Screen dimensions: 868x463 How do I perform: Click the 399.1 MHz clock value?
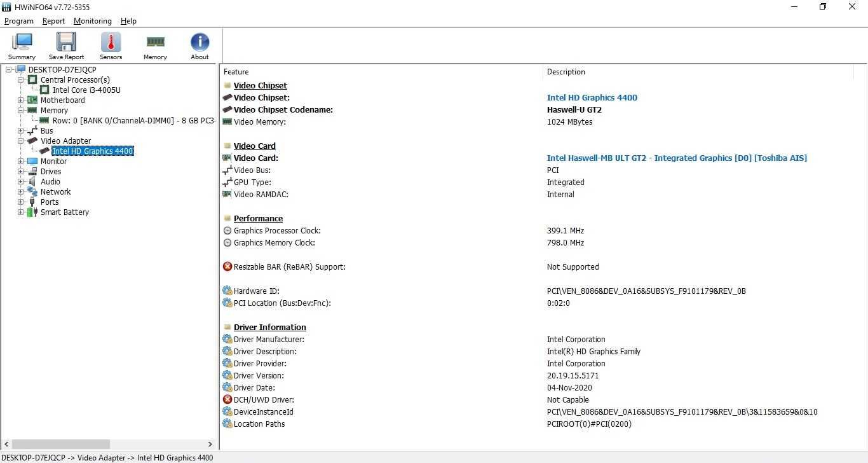click(x=565, y=230)
